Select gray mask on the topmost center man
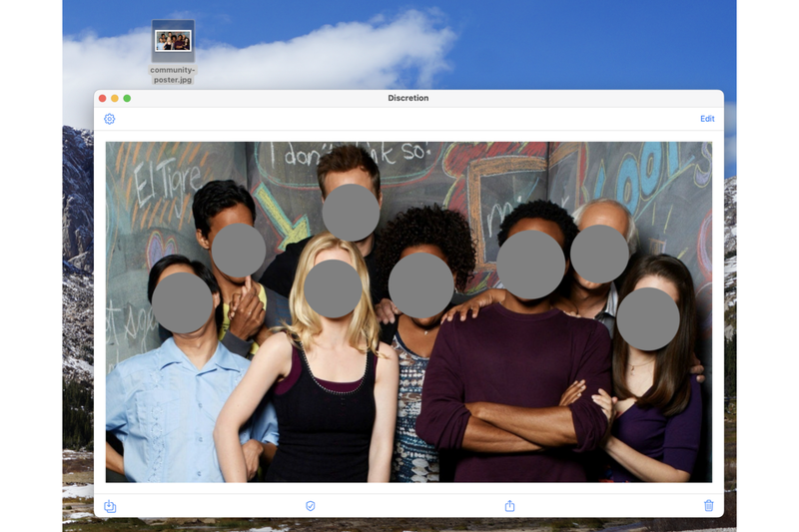799x532 pixels. [x=351, y=213]
